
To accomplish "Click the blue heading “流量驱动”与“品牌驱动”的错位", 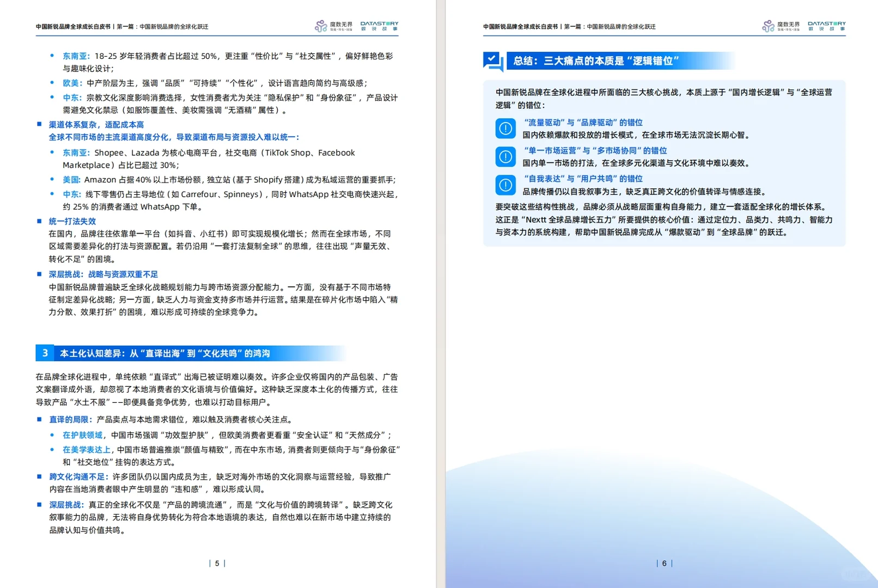I will [582, 122].
